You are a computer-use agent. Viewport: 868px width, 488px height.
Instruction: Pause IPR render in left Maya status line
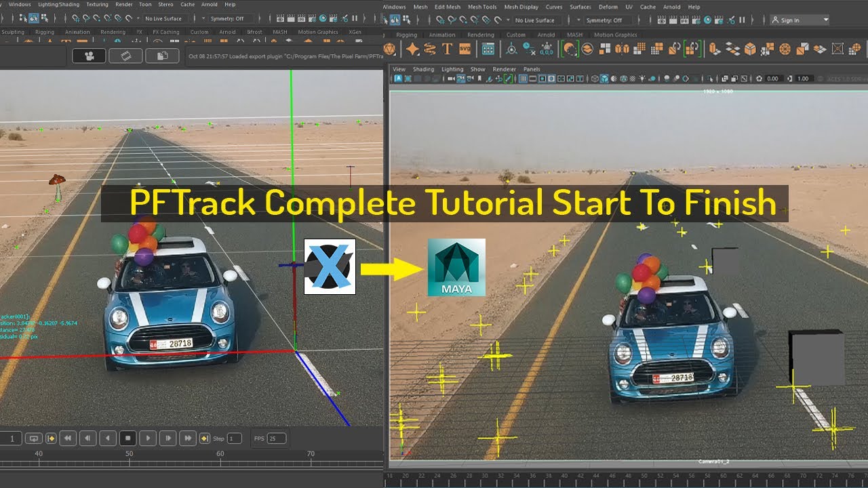click(355, 18)
